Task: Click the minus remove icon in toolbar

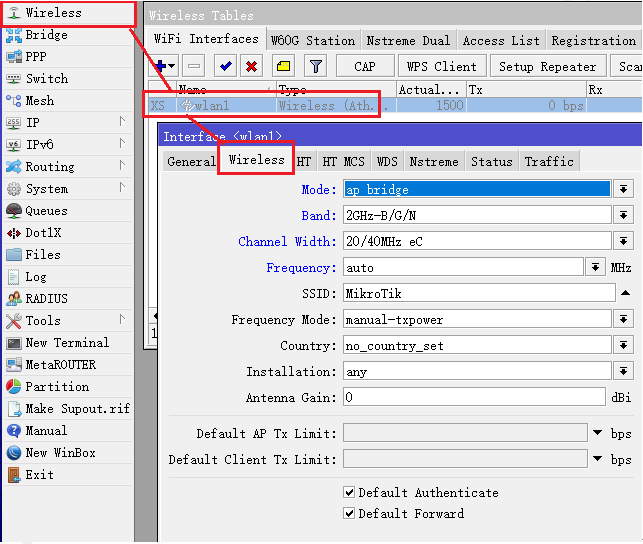Action: coord(194,66)
